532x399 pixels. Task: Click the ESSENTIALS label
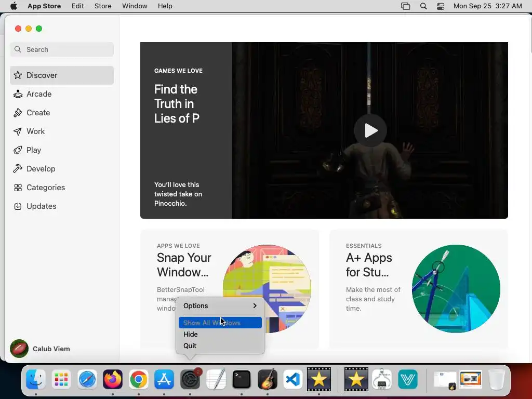[364, 246]
